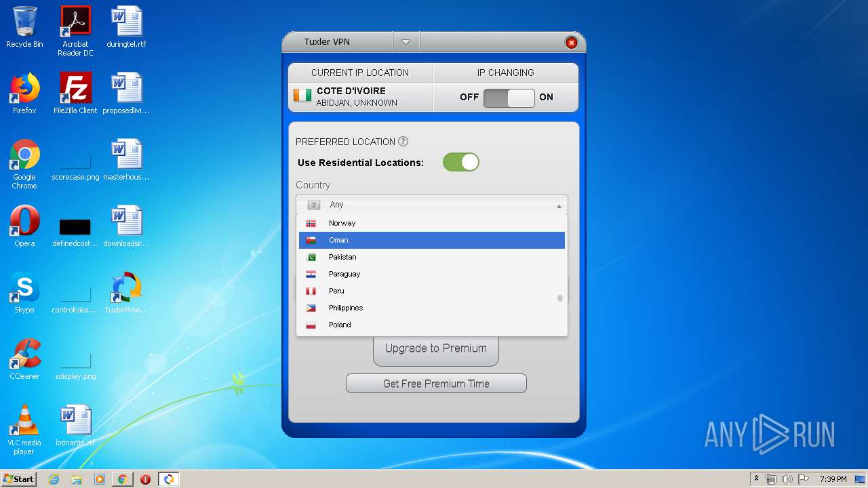Click Opera icon in the taskbar
This screenshot has width=868, height=488.
145,479
